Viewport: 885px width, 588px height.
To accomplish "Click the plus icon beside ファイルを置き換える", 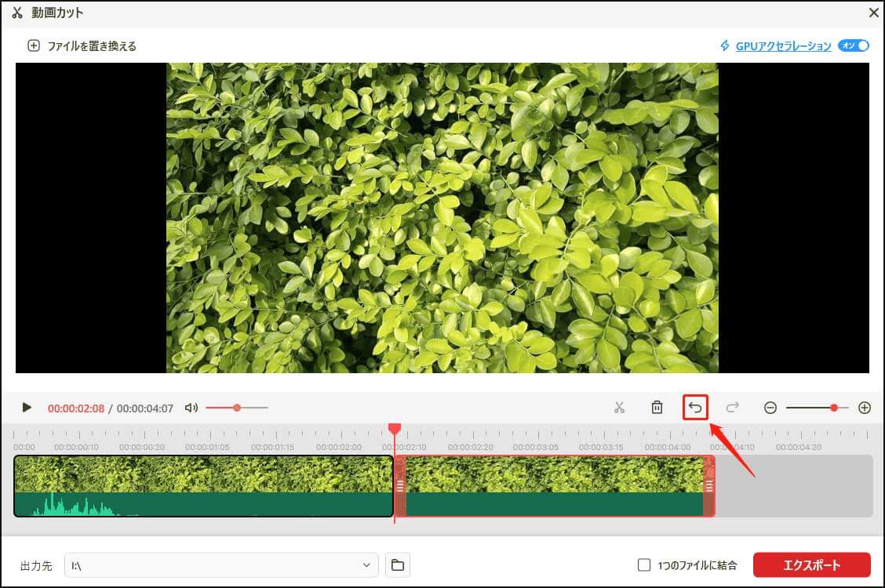I will point(34,45).
